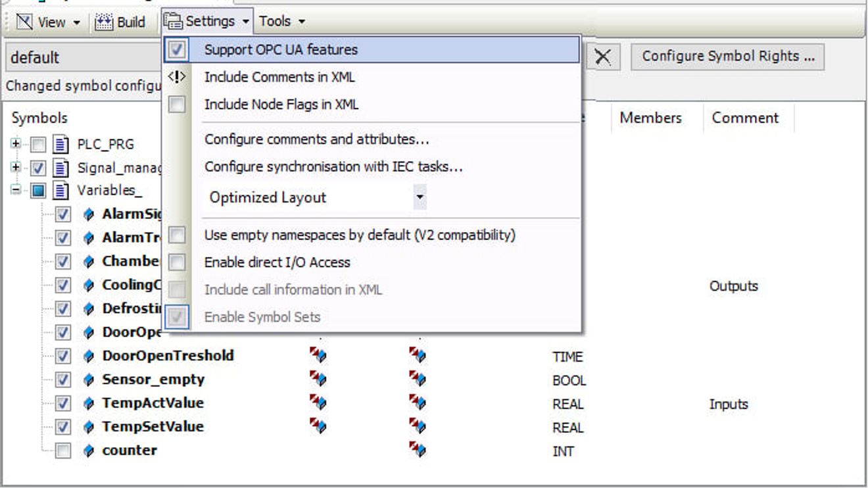868x488 pixels.
Task: Click second access rights icon for TempActValue
Action: point(417,403)
